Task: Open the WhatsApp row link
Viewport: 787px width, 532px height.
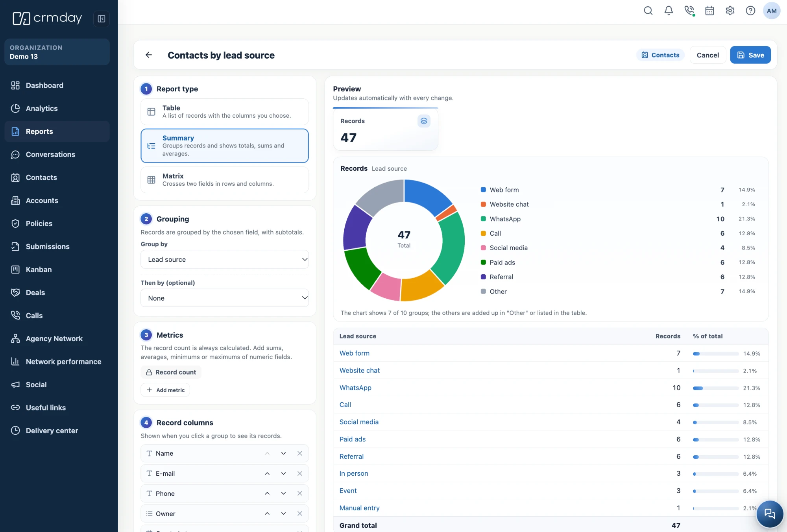Action: pyautogui.click(x=355, y=388)
